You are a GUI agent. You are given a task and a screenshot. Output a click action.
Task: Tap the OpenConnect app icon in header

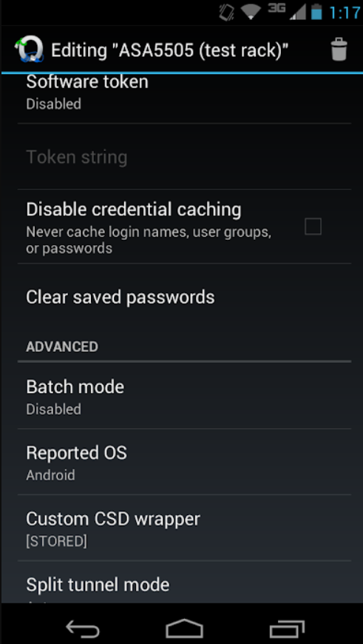[x=29, y=50]
